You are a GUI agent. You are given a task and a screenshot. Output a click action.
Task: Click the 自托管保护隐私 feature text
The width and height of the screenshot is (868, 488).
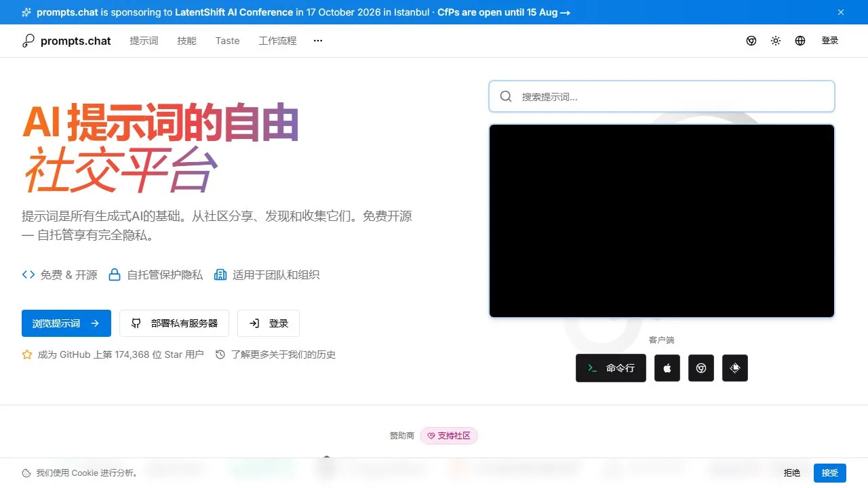point(165,274)
